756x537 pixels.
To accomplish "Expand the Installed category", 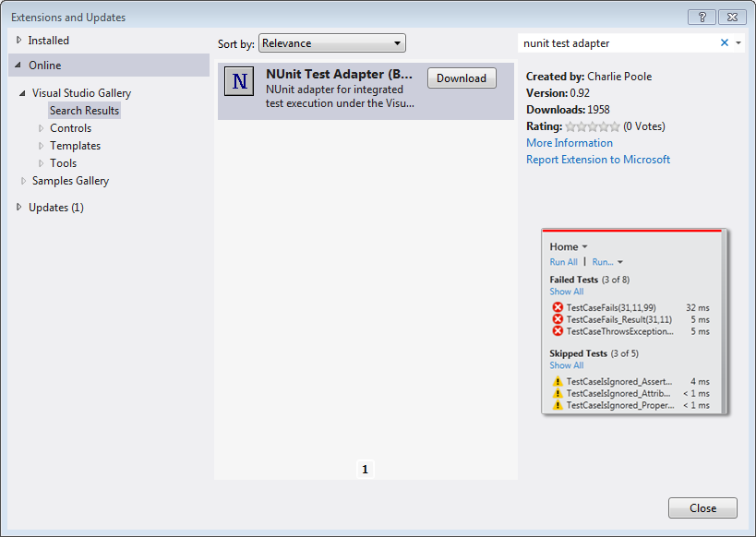I will click(18, 40).
